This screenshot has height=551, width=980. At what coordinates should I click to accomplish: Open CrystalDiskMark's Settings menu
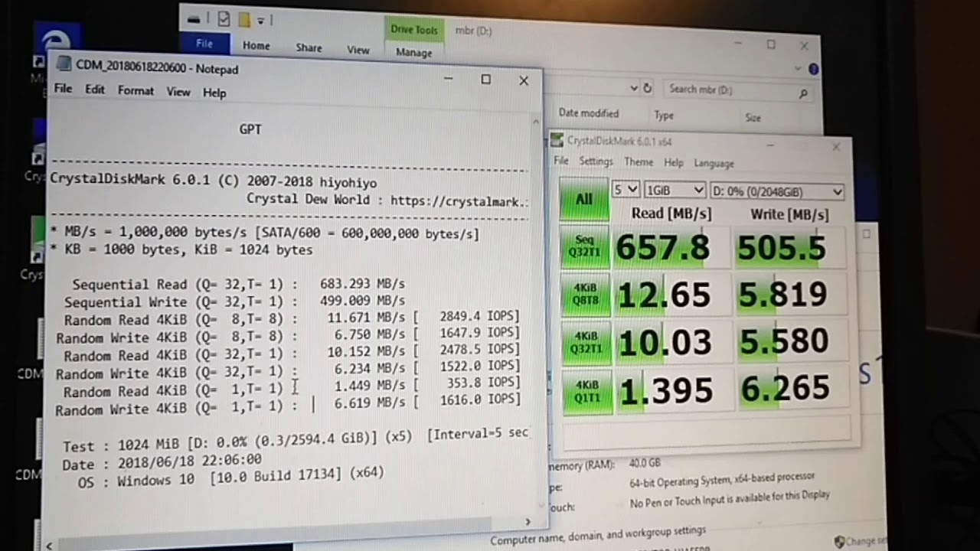click(596, 161)
